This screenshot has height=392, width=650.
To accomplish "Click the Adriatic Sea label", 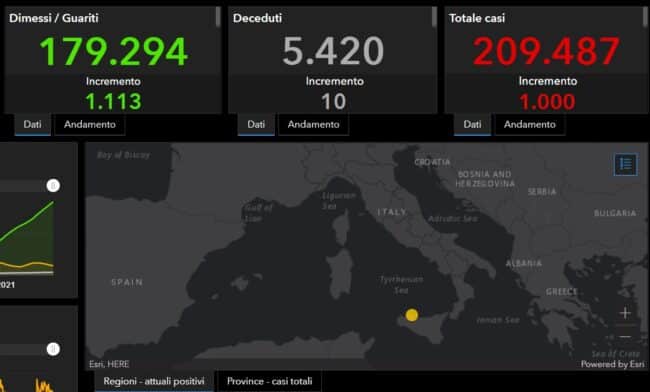I will [453, 218].
